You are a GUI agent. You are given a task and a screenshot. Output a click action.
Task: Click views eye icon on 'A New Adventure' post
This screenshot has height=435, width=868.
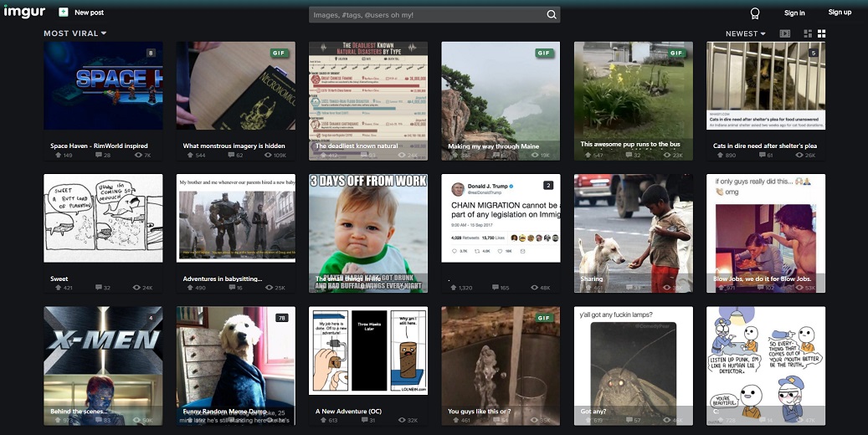[403, 421]
